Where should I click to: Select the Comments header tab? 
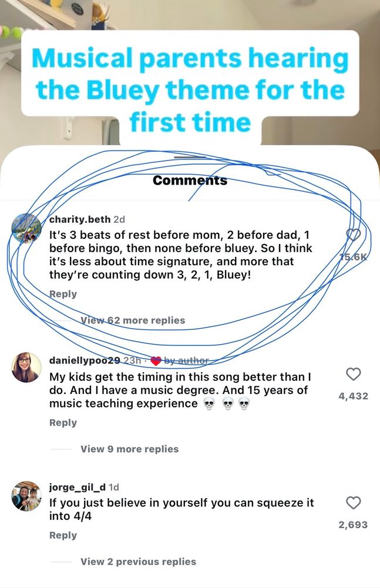click(190, 180)
